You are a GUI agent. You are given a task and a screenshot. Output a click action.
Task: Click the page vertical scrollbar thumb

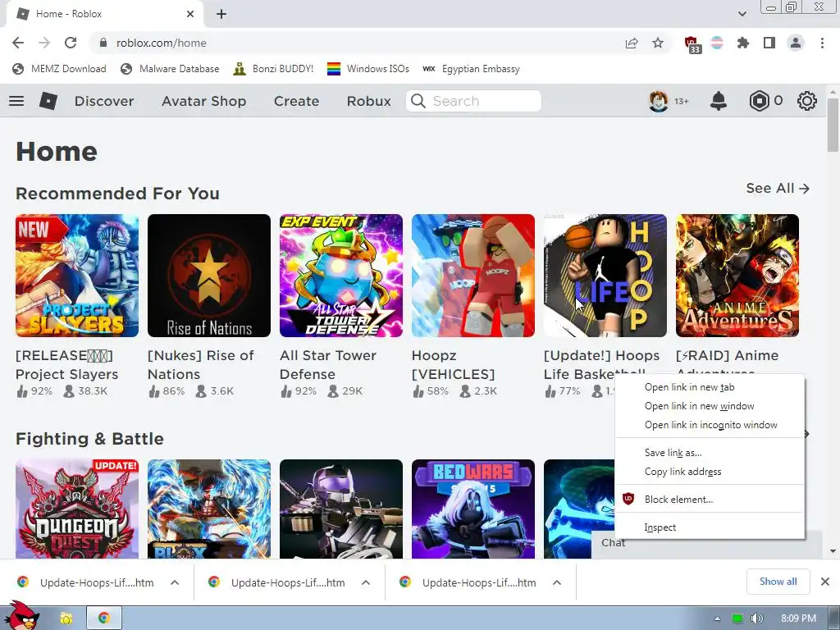[833, 125]
